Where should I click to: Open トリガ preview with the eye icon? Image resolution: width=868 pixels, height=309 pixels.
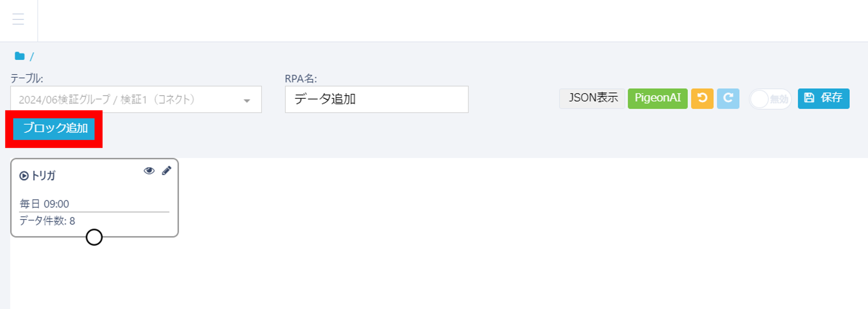149,171
